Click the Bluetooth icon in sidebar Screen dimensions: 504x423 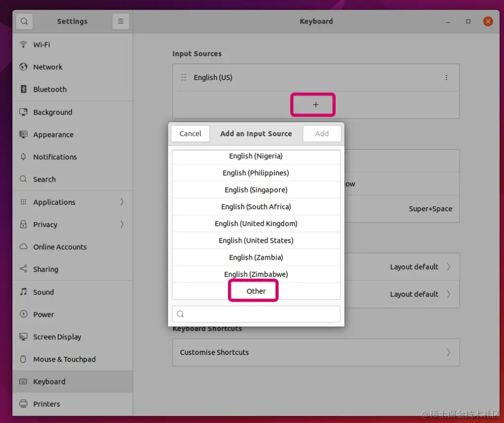23,89
